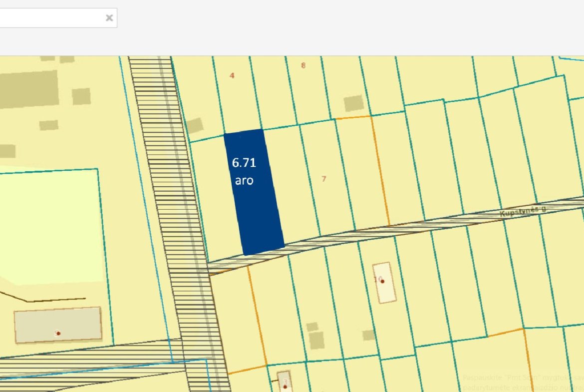This screenshot has height=392, width=584.
Task: Click the tilted small building beside the hatched road
Action: coord(194,126)
